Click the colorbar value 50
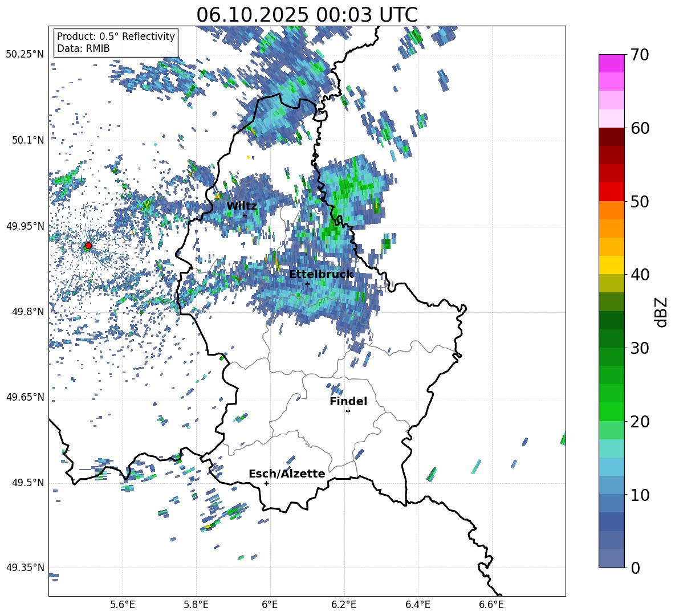Viewport: 675px width, 616px height. pyautogui.click(x=640, y=201)
